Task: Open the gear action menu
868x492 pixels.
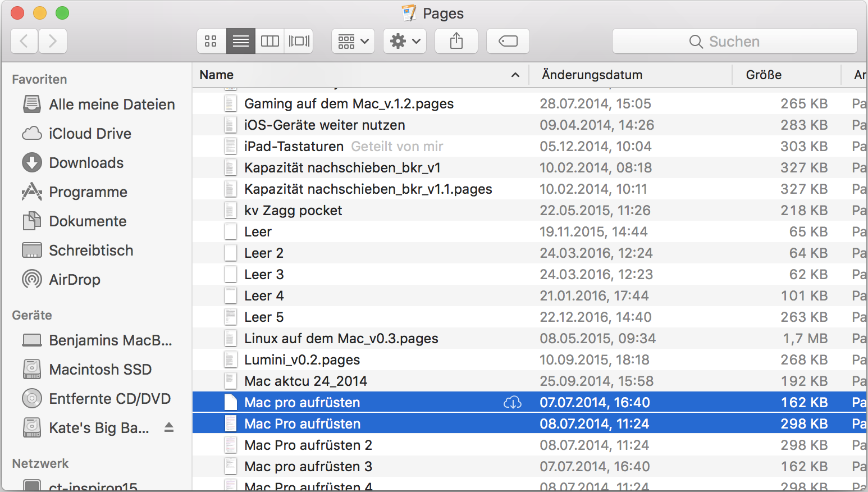Action: click(405, 41)
